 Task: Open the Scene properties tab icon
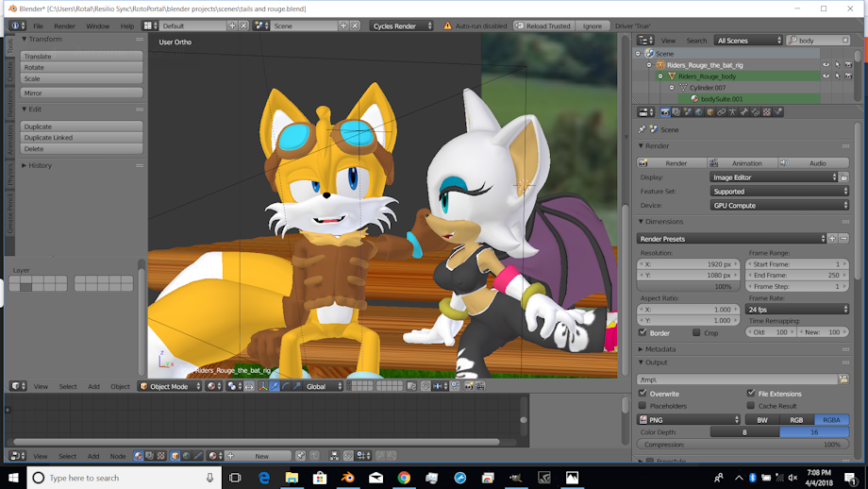coord(688,112)
